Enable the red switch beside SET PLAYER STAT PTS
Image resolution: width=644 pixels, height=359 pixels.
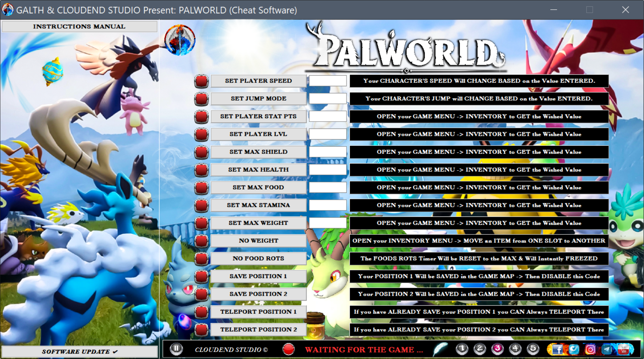(x=201, y=117)
